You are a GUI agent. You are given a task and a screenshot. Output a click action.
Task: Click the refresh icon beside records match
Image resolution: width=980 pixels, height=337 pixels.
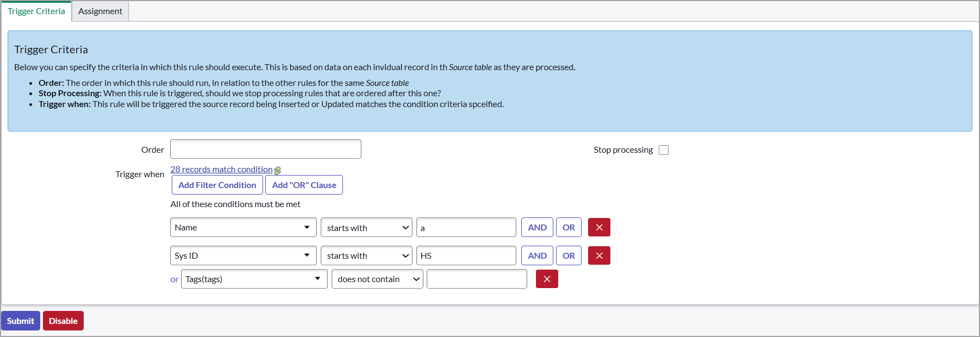(x=278, y=170)
